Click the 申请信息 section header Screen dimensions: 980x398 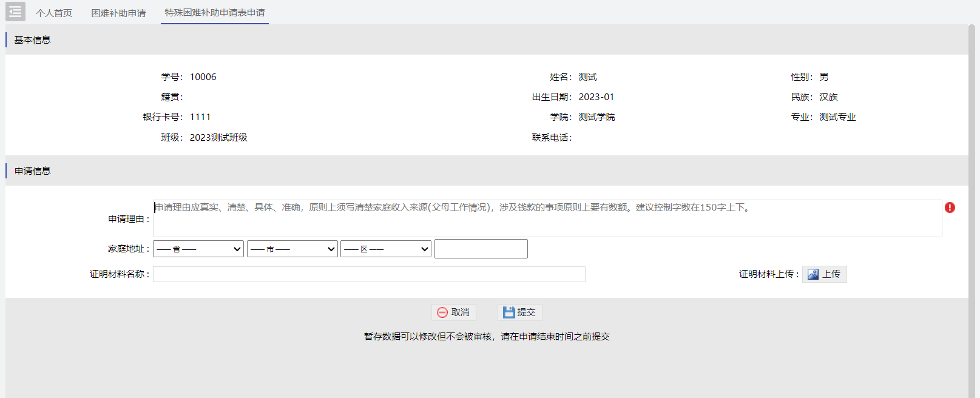pyautogui.click(x=33, y=171)
